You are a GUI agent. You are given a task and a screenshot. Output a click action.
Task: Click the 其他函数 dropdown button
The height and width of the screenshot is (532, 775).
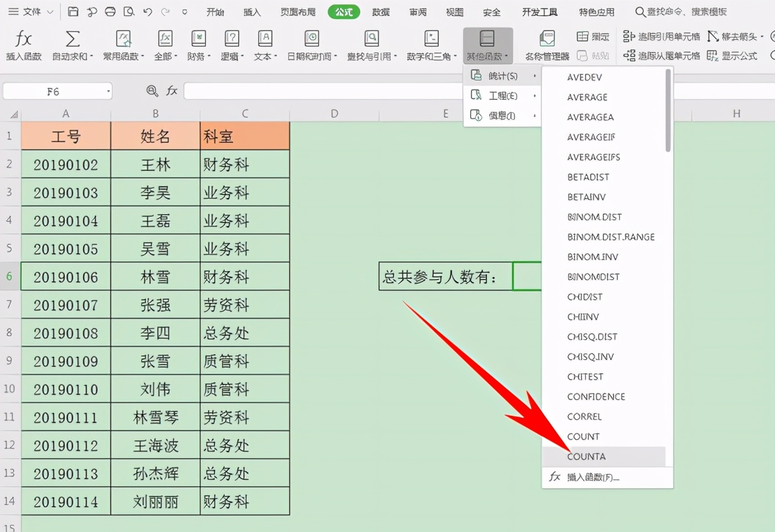(488, 46)
